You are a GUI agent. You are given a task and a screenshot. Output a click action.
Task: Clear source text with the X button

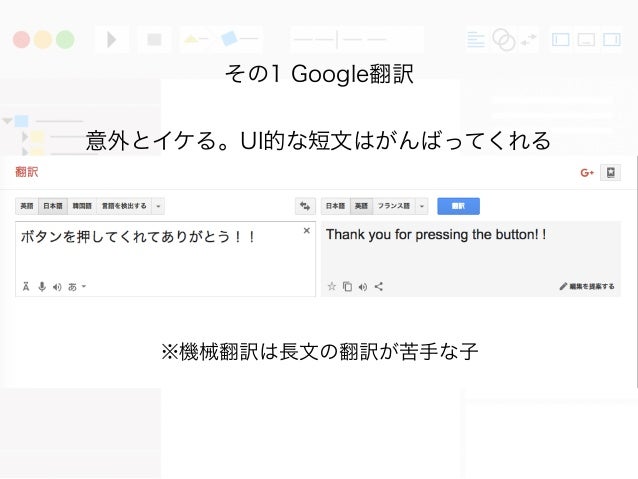pyautogui.click(x=307, y=231)
